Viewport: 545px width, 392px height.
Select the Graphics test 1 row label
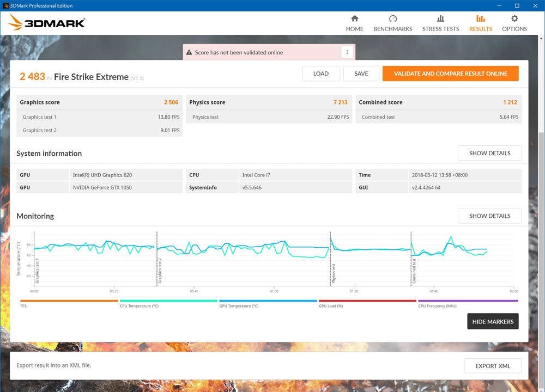click(x=40, y=117)
